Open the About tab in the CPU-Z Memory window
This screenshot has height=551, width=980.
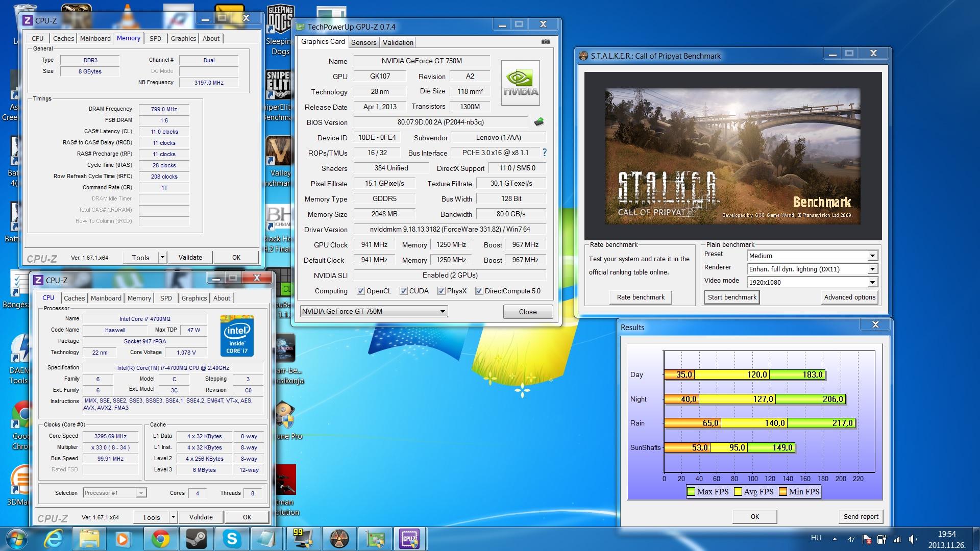211,38
